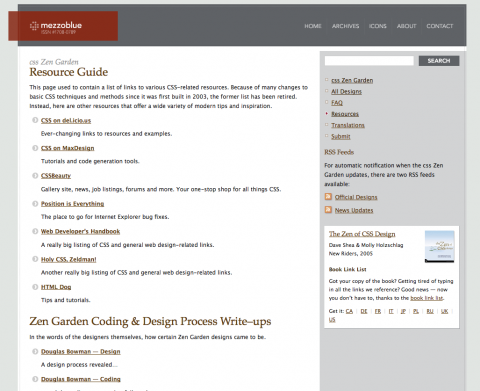Open the FAQ sidebar link
480x391 pixels.
tap(337, 103)
